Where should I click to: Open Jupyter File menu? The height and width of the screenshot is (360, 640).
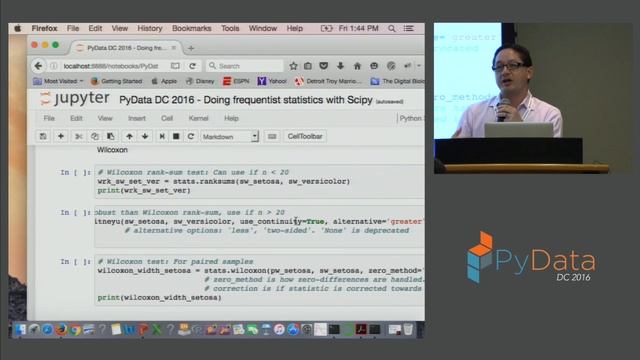coord(49,118)
